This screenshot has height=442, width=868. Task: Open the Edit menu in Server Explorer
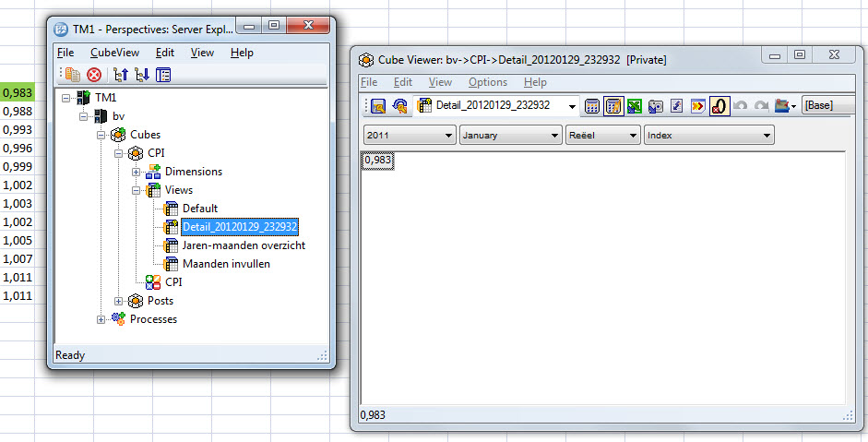pyautogui.click(x=165, y=53)
